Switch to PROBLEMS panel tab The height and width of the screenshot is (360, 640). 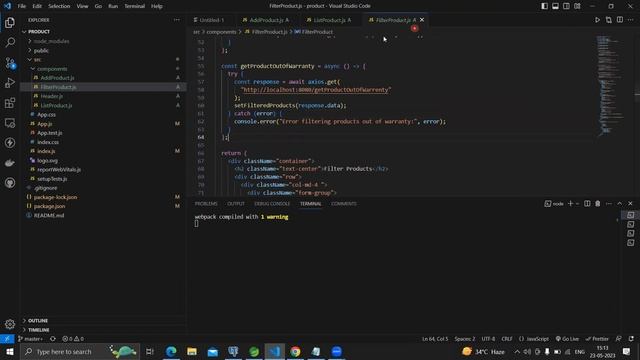click(206, 204)
